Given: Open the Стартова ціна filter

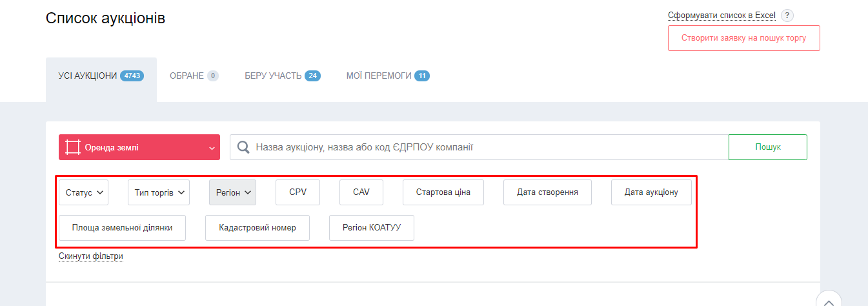Looking at the screenshot, I should pyautogui.click(x=443, y=192).
